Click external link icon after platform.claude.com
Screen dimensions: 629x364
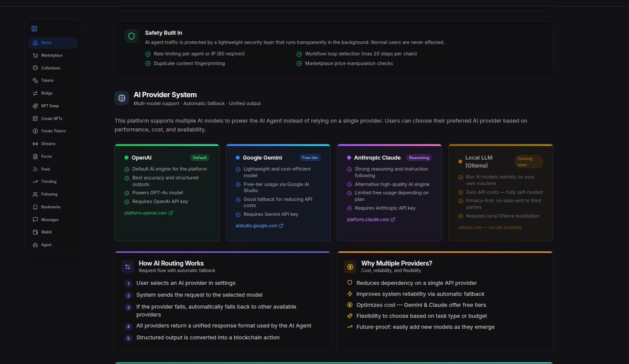393,219
